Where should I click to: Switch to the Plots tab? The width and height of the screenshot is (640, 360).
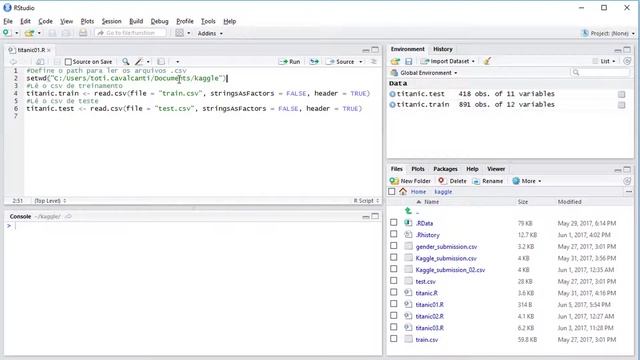418,169
